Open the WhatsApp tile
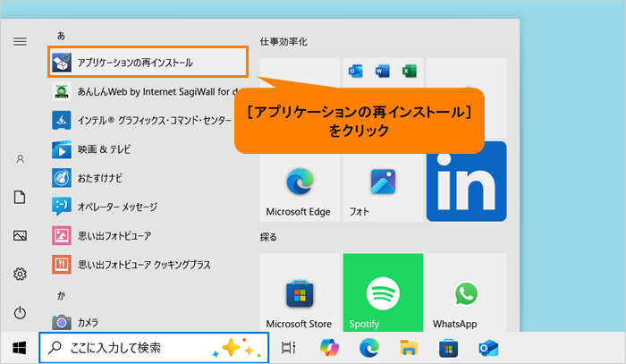This screenshot has height=364, width=626. (x=466, y=292)
